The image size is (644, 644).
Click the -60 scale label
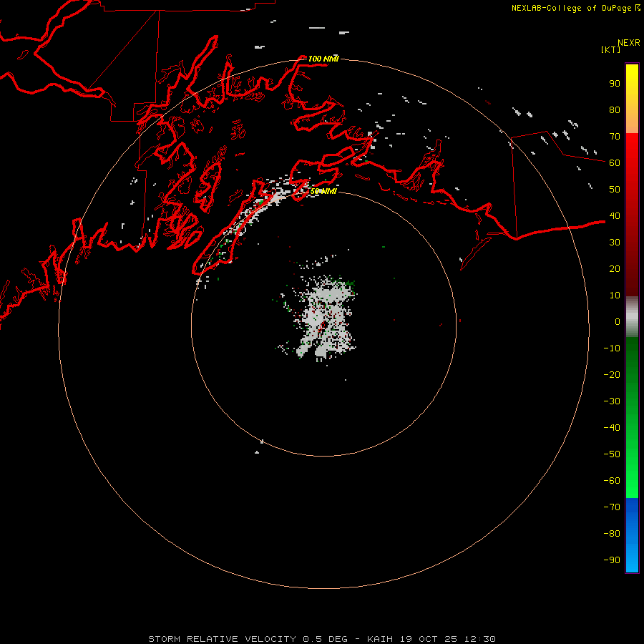(612, 481)
